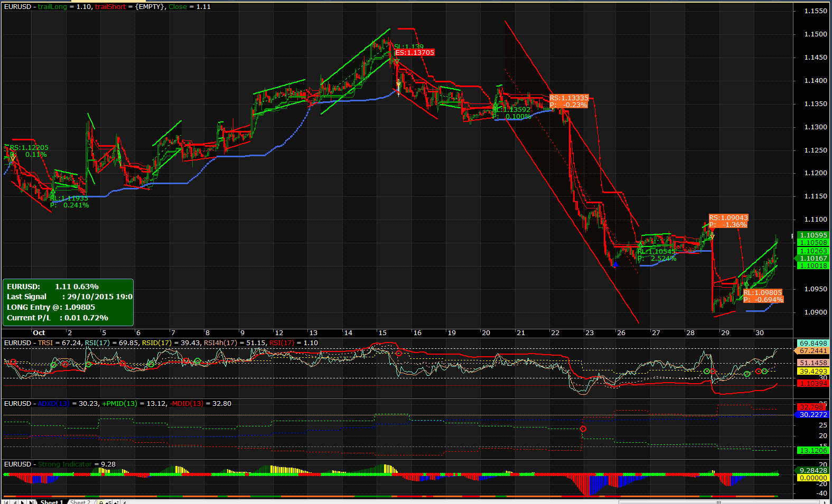
Task: Click the 1.0900 level on price axis
Action: [816, 312]
